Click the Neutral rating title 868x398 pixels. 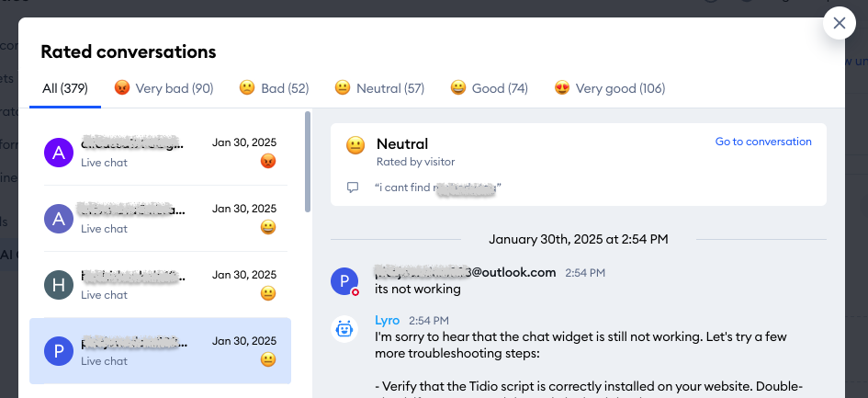[402, 144]
